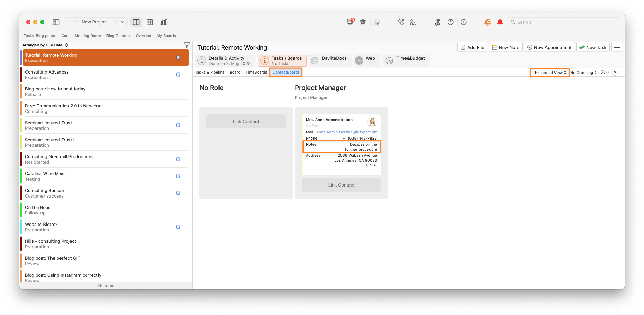Select the ContactBoards subtab

coord(286,72)
